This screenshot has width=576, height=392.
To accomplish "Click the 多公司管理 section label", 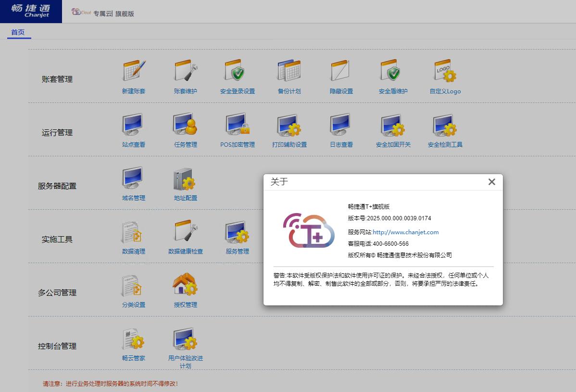I will click(57, 293).
